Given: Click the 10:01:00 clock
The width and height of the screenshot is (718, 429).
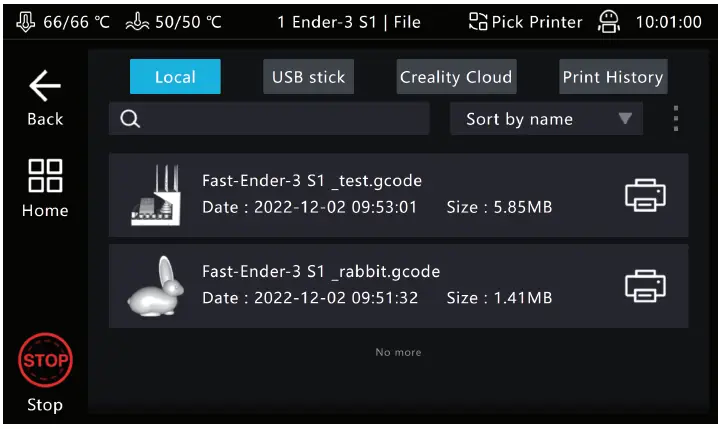Looking at the screenshot, I should [669, 22].
